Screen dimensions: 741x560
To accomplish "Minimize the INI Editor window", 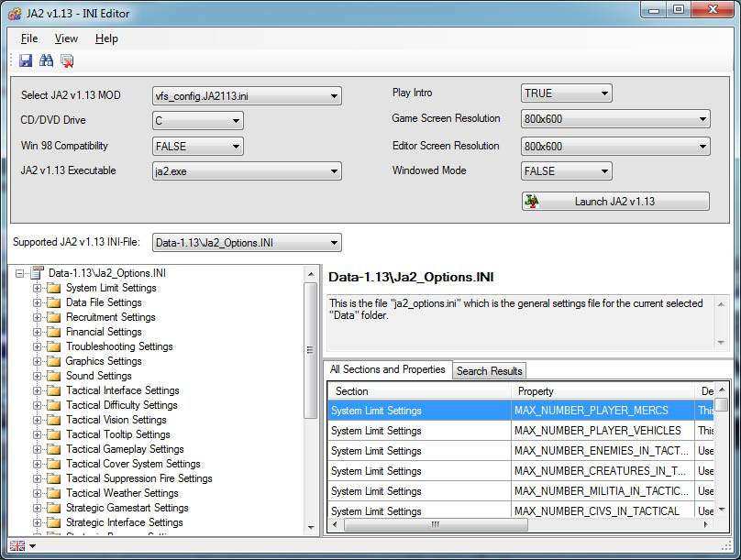I will click(654, 10).
